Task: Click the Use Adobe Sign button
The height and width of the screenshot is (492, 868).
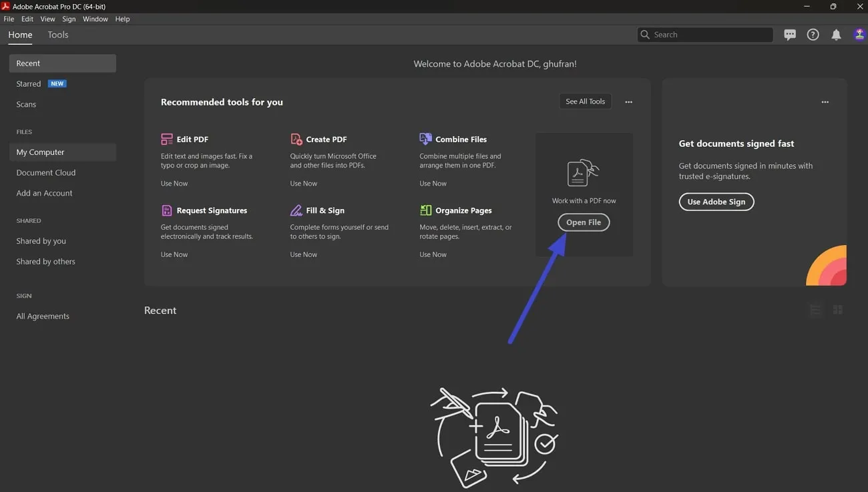Action: point(716,201)
